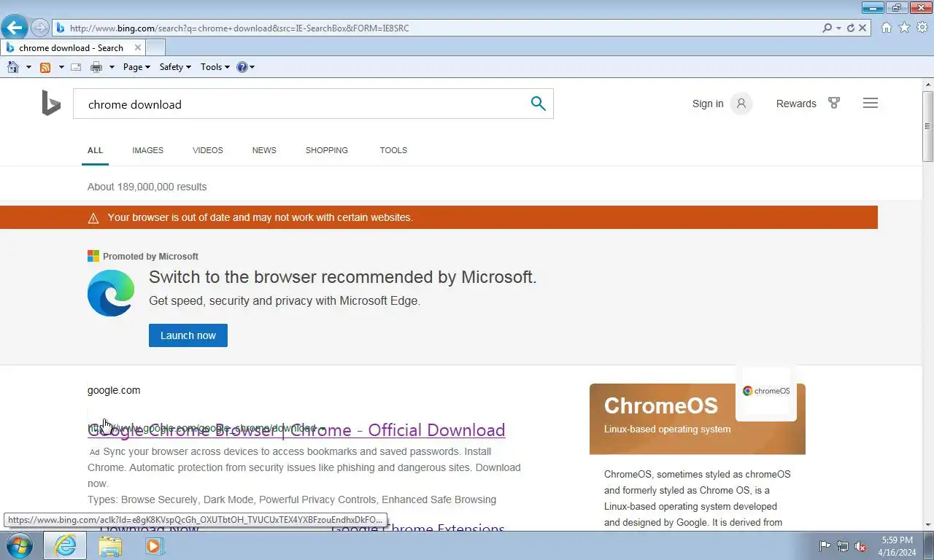Screen dimensions: 934x560
Task: Click the Bing search magnifier button
Action: click(x=539, y=104)
